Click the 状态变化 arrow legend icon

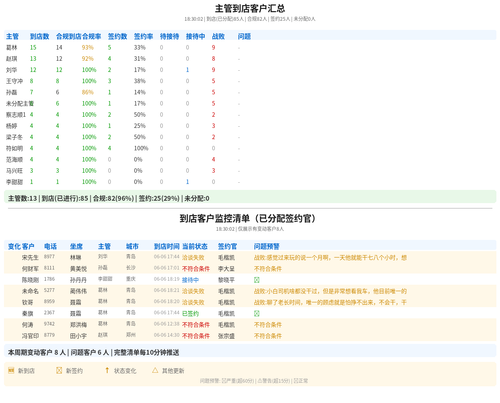tap(107, 370)
